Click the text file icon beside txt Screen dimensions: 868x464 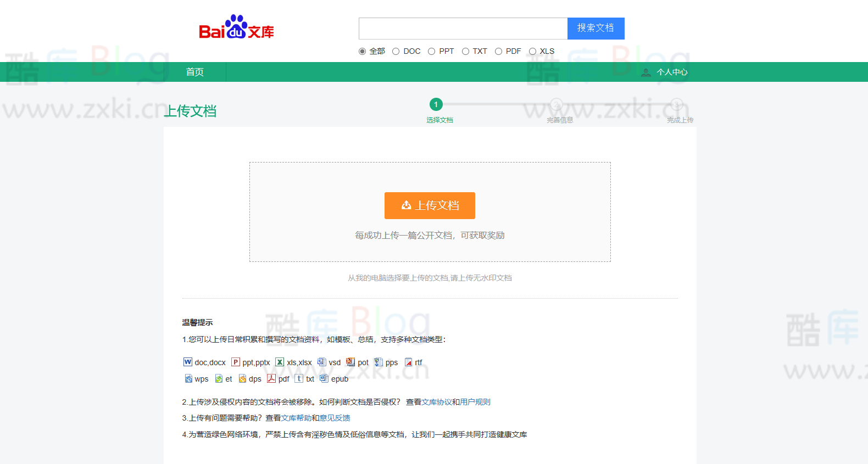pyautogui.click(x=299, y=378)
